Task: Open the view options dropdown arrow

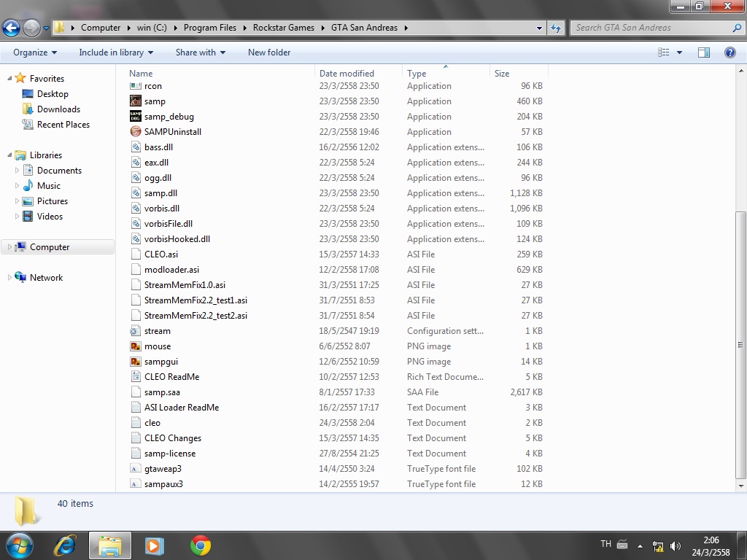Action: click(679, 52)
